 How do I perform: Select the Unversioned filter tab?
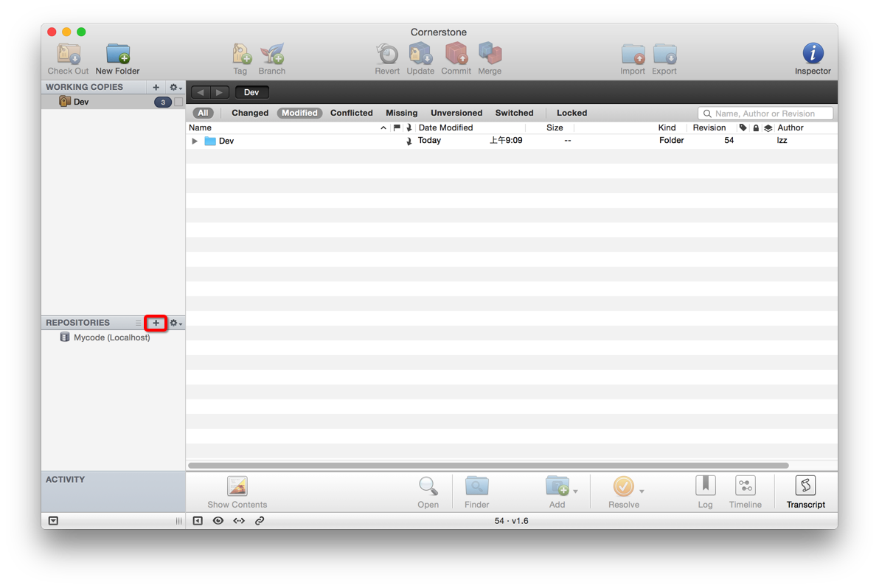pyautogui.click(x=456, y=113)
